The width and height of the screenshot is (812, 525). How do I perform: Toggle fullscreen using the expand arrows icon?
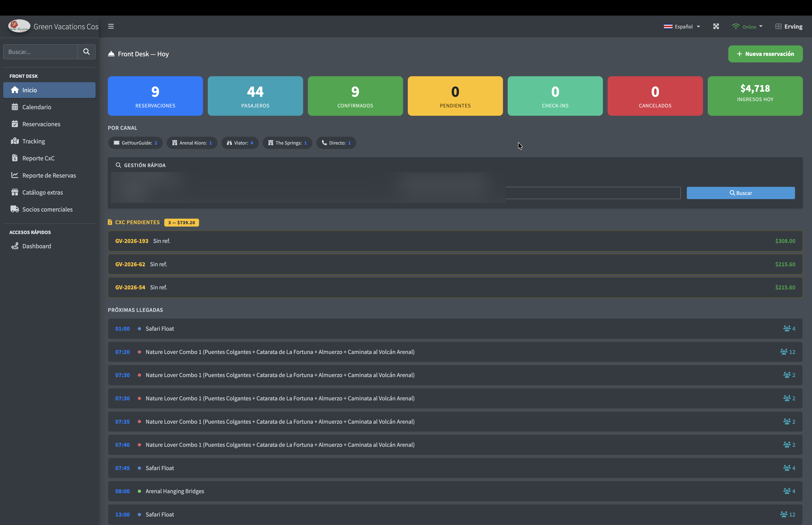(716, 26)
